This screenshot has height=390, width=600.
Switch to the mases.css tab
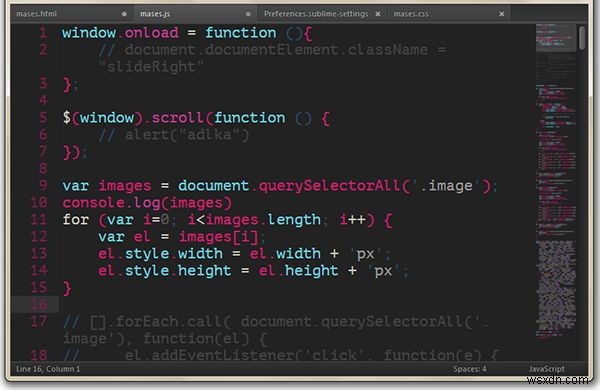point(448,14)
